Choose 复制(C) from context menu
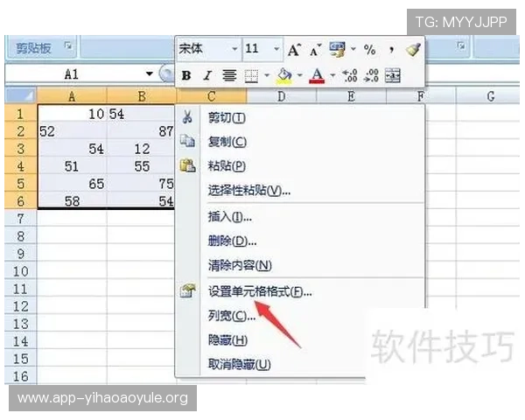This screenshot has height=420, width=525. pos(227,142)
